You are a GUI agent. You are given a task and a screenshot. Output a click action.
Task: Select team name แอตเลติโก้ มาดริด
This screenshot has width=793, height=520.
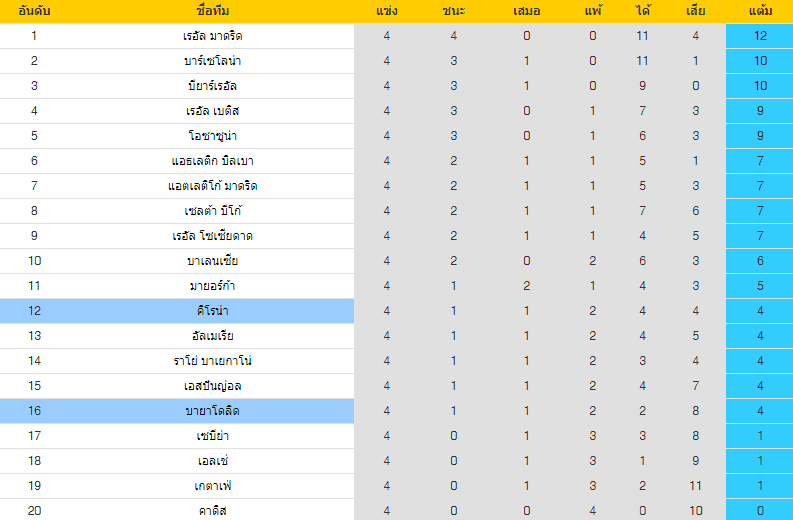point(212,186)
